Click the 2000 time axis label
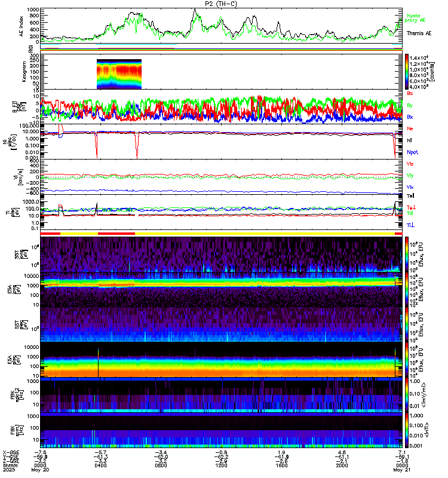The height and width of the screenshot is (478, 448). click(342, 465)
